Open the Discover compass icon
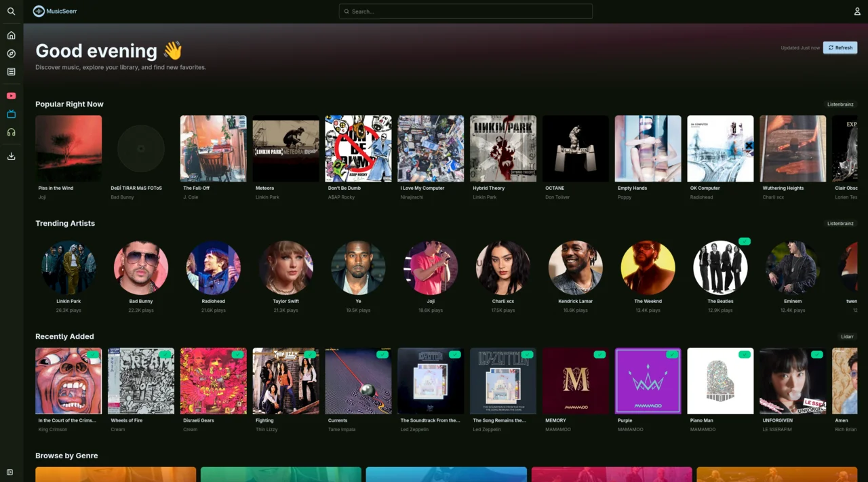Viewport: 868px width, 482px height. (x=11, y=54)
